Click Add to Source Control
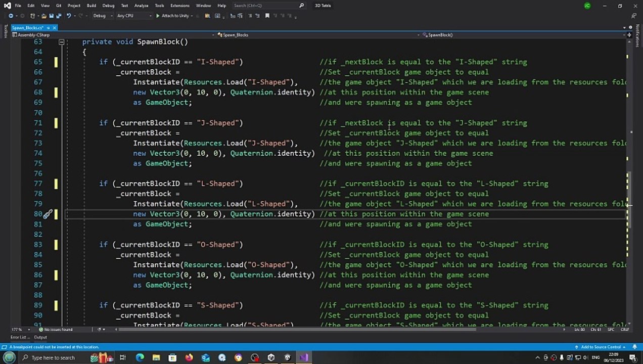 click(x=601, y=347)
